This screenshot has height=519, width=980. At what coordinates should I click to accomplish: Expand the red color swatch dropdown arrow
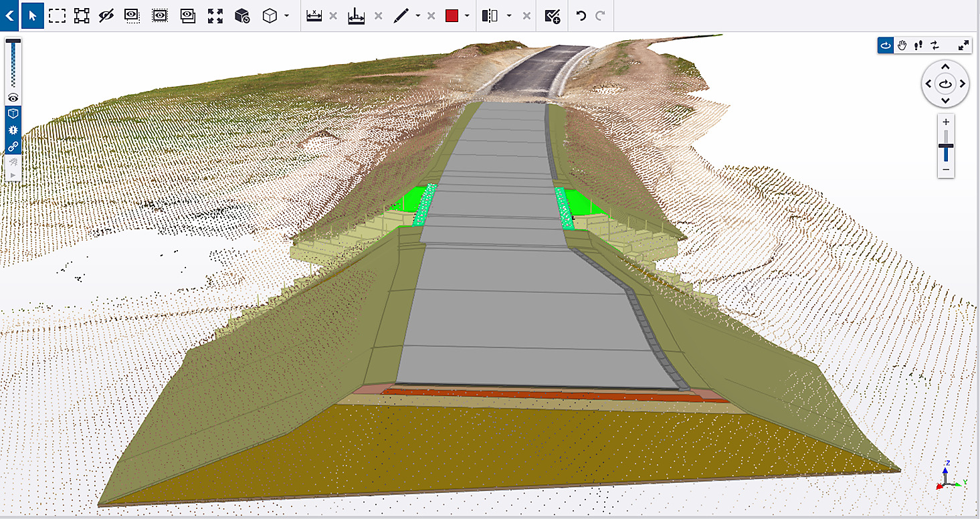466,16
